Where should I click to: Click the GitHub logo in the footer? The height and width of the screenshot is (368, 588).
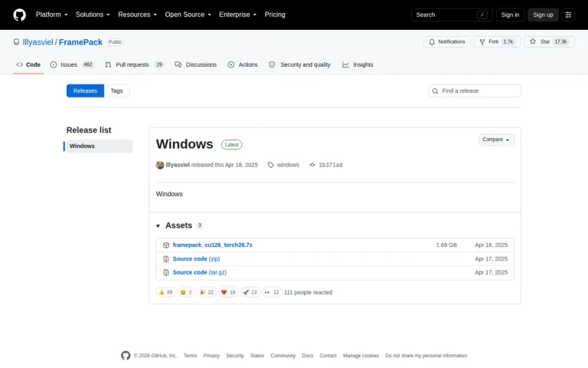tap(126, 355)
